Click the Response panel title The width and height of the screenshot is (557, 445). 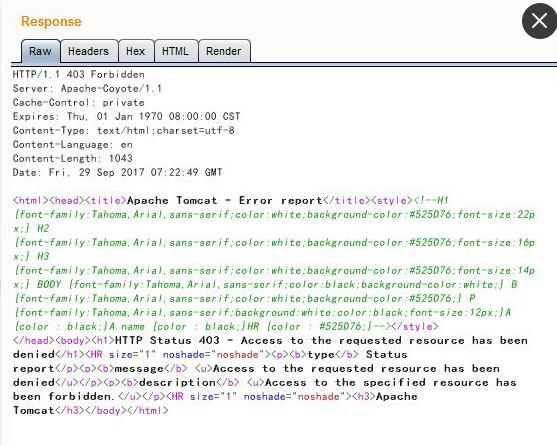(51, 21)
